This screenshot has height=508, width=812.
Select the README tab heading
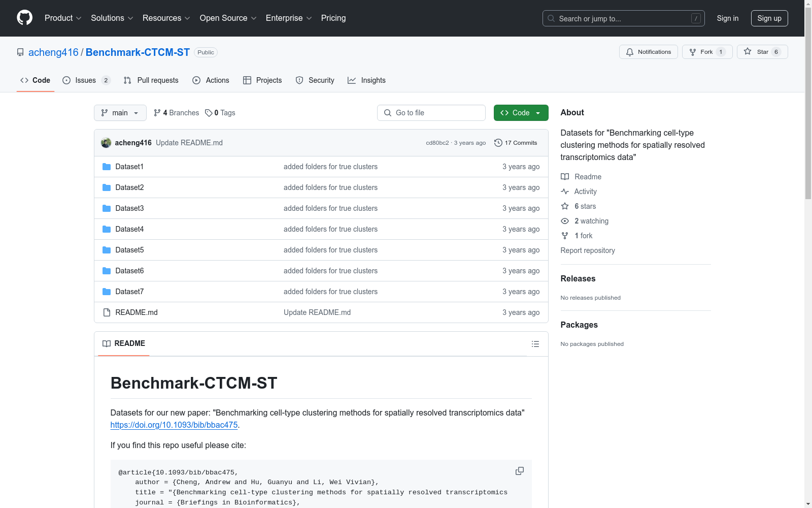point(124,343)
